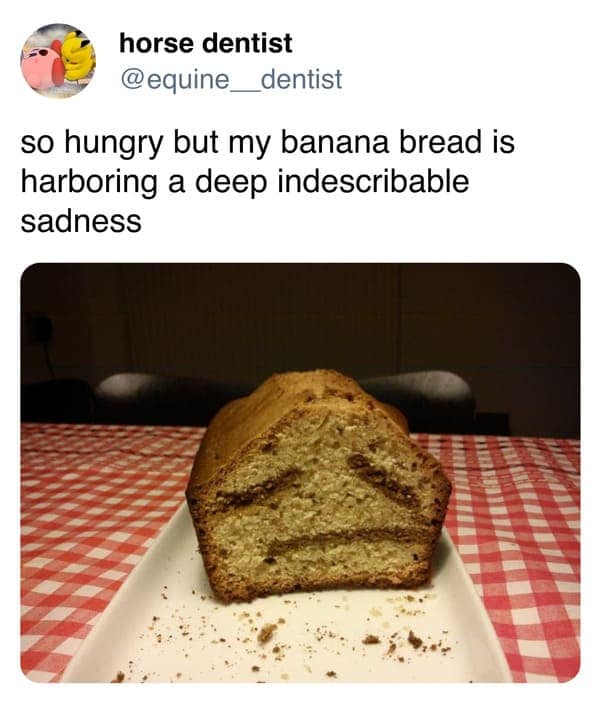Select the tweet text about banana bread
The height and width of the screenshot is (701, 599).
pos(267,181)
